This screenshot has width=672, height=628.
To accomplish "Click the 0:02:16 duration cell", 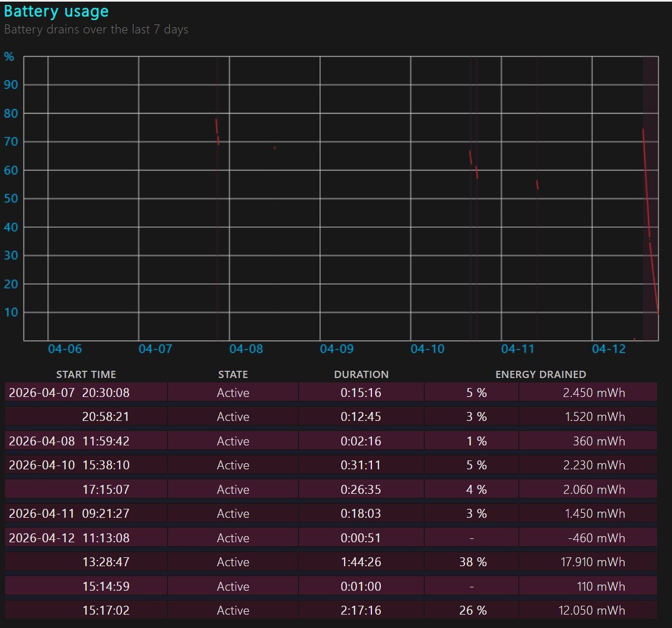I will pos(361,441).
